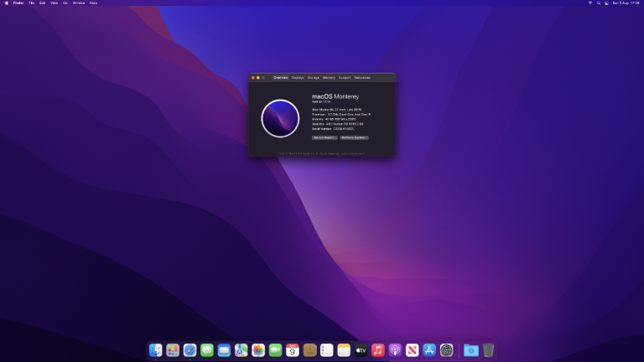Click the date and time in the menu bar
Viewport: 644px width, 362px height.
point(626,3)
